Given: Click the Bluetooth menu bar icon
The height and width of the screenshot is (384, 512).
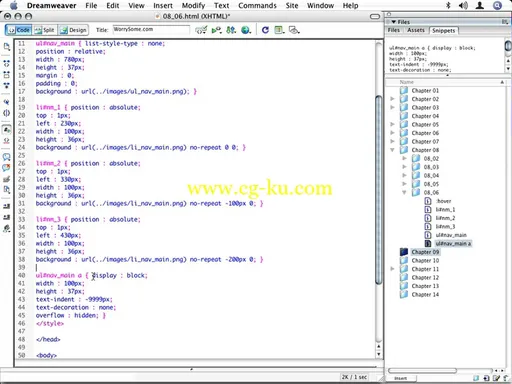Looking at the screenshot, I should pyautogui.click(x=448, y=6).
